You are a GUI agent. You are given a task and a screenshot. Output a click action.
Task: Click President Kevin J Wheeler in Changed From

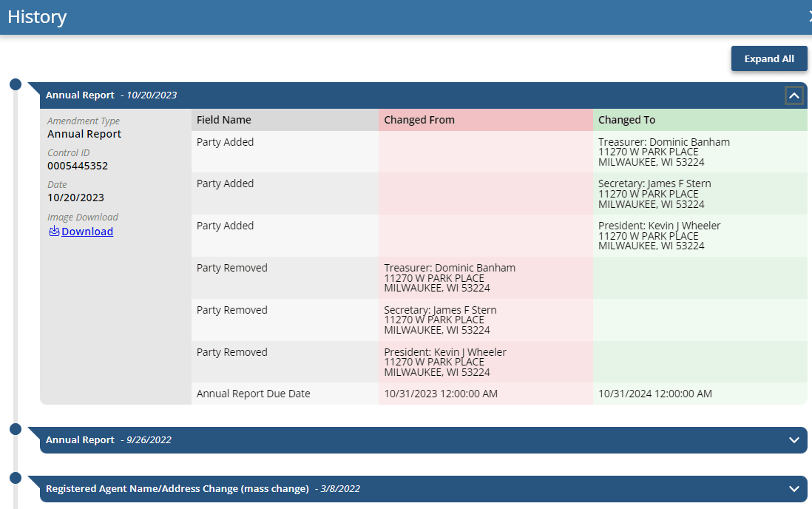pos(445,352)
